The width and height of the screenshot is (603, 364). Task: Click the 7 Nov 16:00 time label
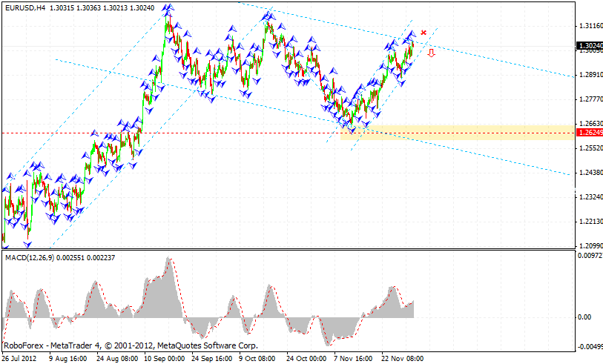354,357
